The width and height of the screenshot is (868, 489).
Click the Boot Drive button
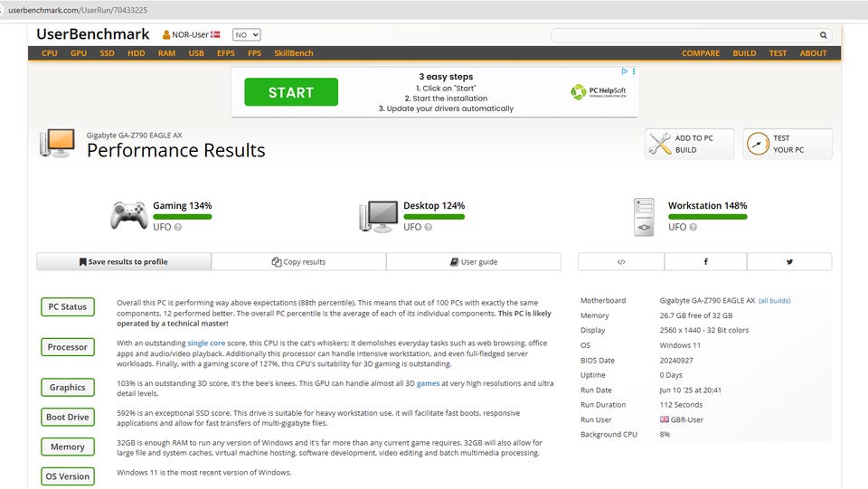tap(68, 417)
